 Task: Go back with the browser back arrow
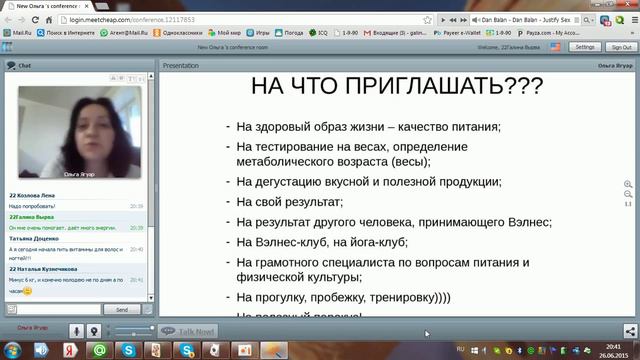(x=8, y=20)
